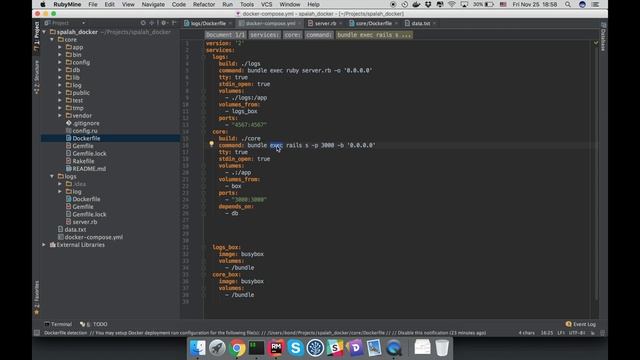Open Launchpad rocket icon in dock

217,348
